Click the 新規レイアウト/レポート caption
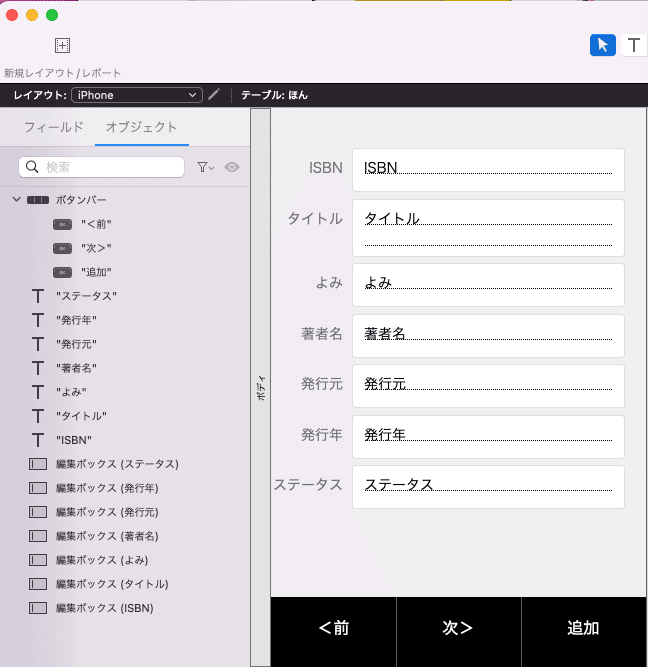This screenshot has width=648, height=667. [63, 73]
